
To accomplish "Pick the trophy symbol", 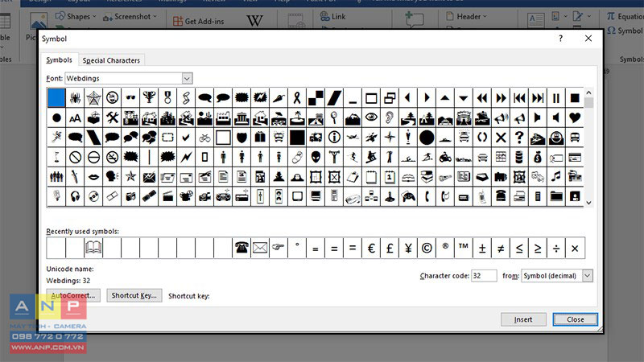I will [149, 97].
